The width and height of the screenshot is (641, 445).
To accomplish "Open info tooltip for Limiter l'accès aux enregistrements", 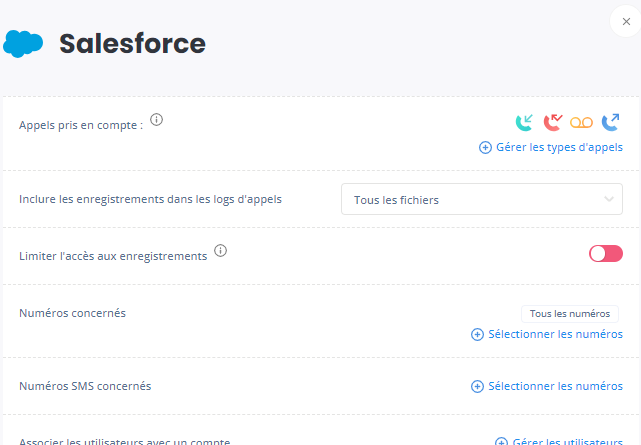I will 220,250.
